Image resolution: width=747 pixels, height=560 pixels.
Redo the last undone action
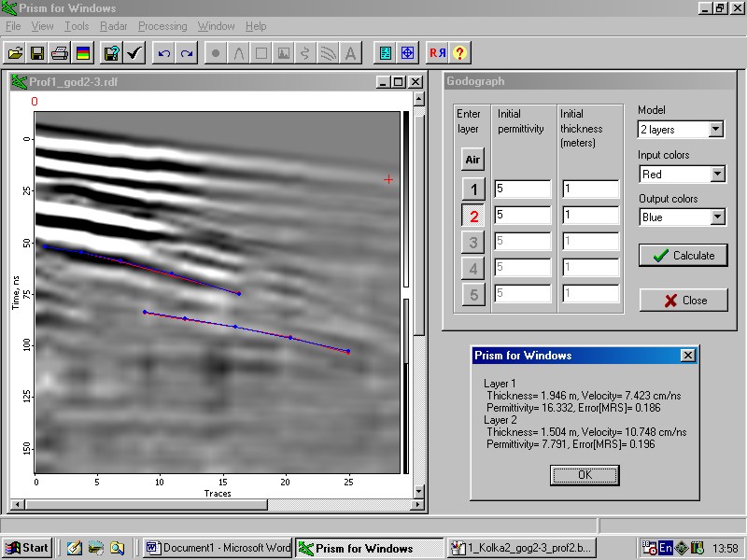[186, 53]
